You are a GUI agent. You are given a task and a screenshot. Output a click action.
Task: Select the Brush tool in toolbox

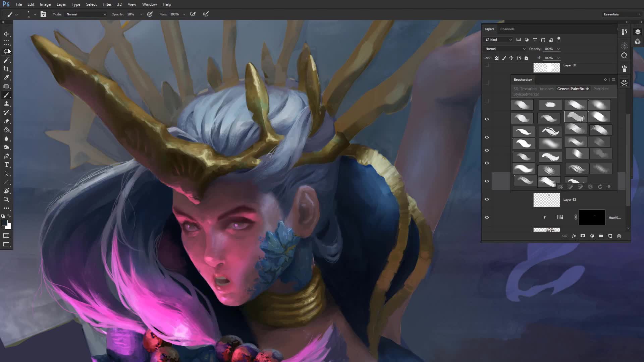point(6,95)
